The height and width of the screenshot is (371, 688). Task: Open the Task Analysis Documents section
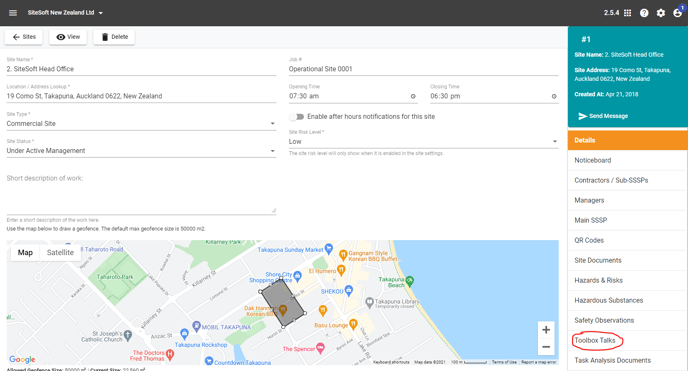pos(627,360)
